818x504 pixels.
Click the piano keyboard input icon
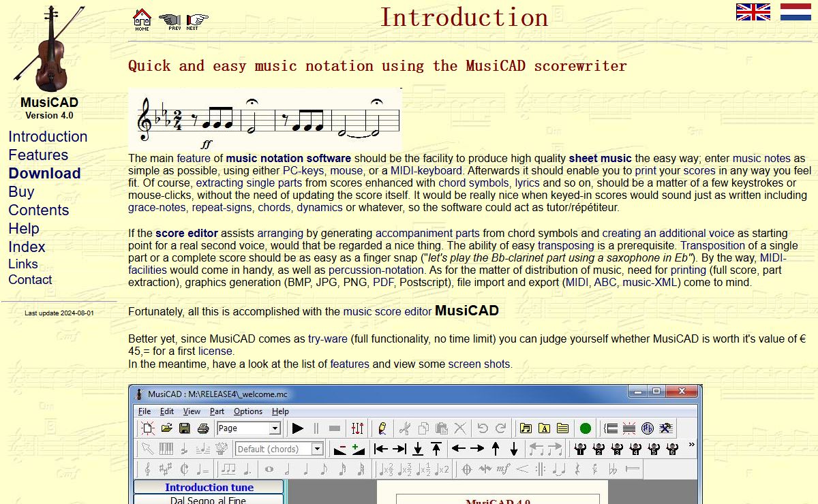[x=166, y=449]
